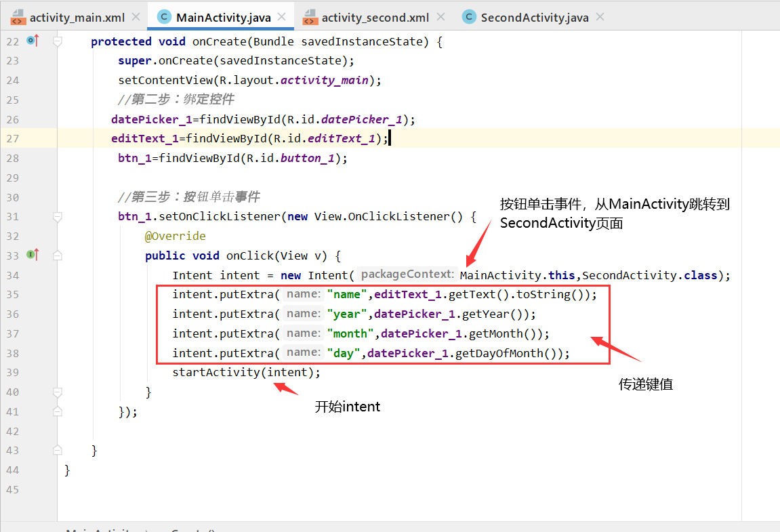
Task: Collapse the onCreate method using its fold arrow
Action: pyautogui.click(x=57, y=41)
